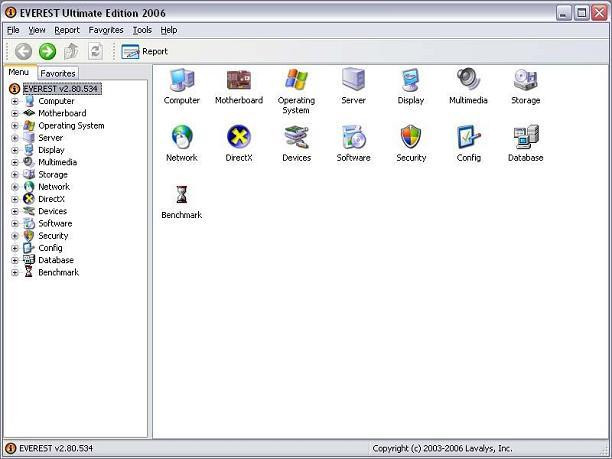Switch to the Favorites sidebar tab
The width and height of the screenshot is (612, 459).
tap(58, 73)
